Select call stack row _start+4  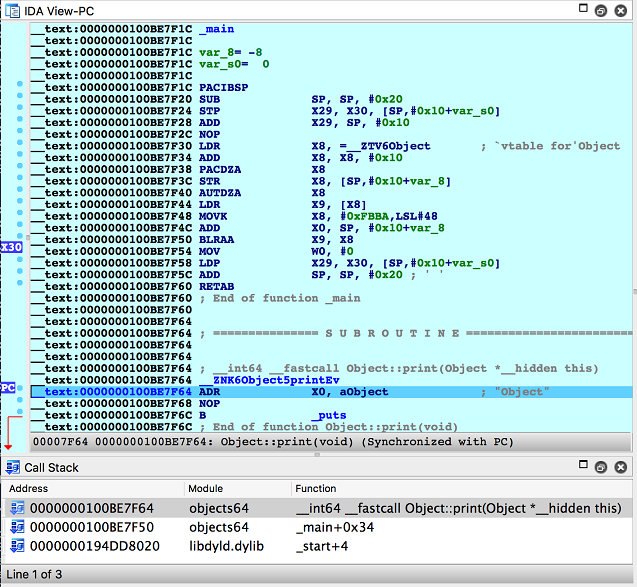point(317,546)
